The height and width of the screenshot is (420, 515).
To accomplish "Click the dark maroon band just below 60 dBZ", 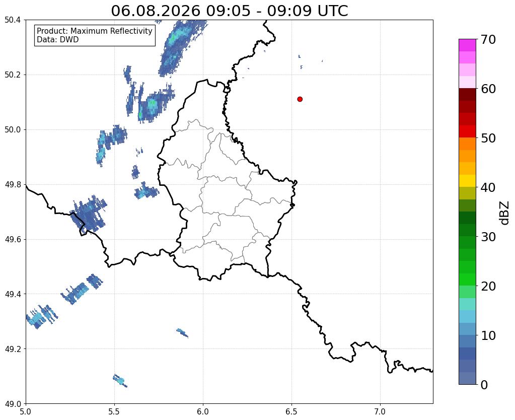I will coord(467,94).
